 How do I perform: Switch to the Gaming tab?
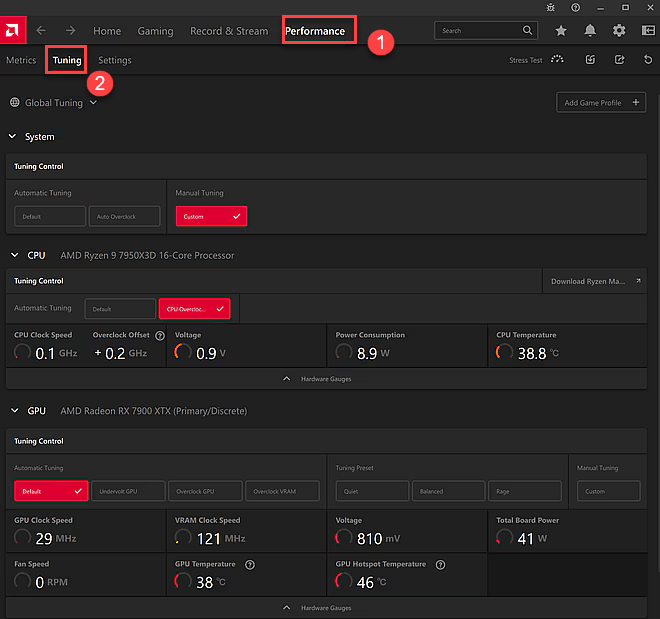pyautogui.click(x=155, y=31)
